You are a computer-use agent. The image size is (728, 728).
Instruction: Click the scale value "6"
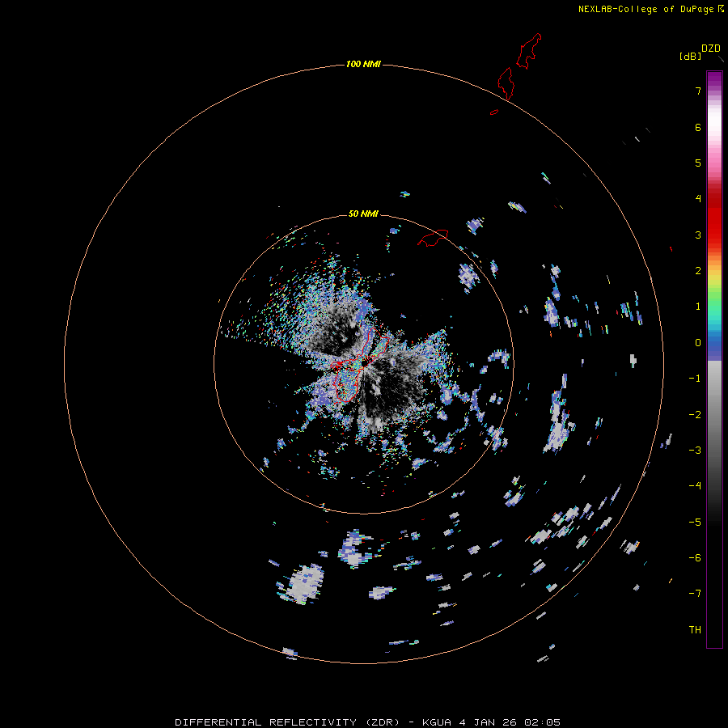(698, 127)
